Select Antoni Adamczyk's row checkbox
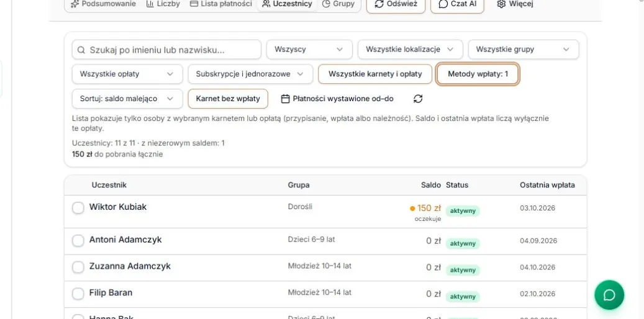 (78, 241)
